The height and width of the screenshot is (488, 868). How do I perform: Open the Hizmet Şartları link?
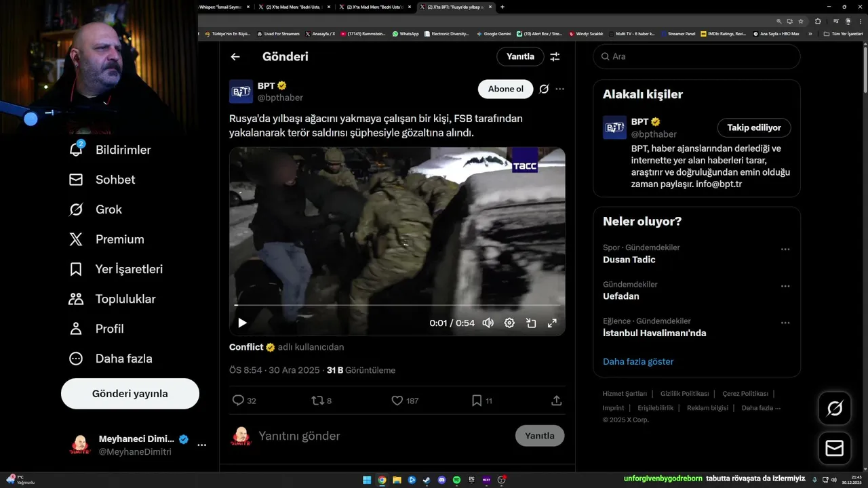click(x=625, y=394)
